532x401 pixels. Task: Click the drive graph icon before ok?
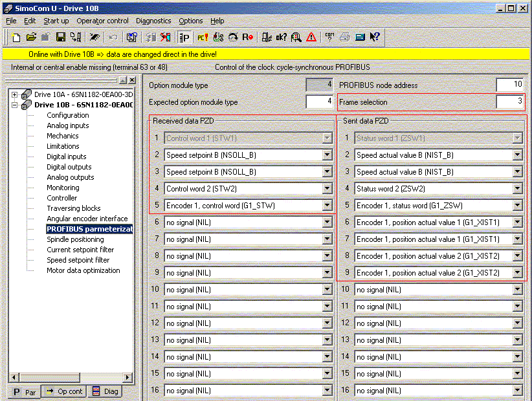coord(267,37)
